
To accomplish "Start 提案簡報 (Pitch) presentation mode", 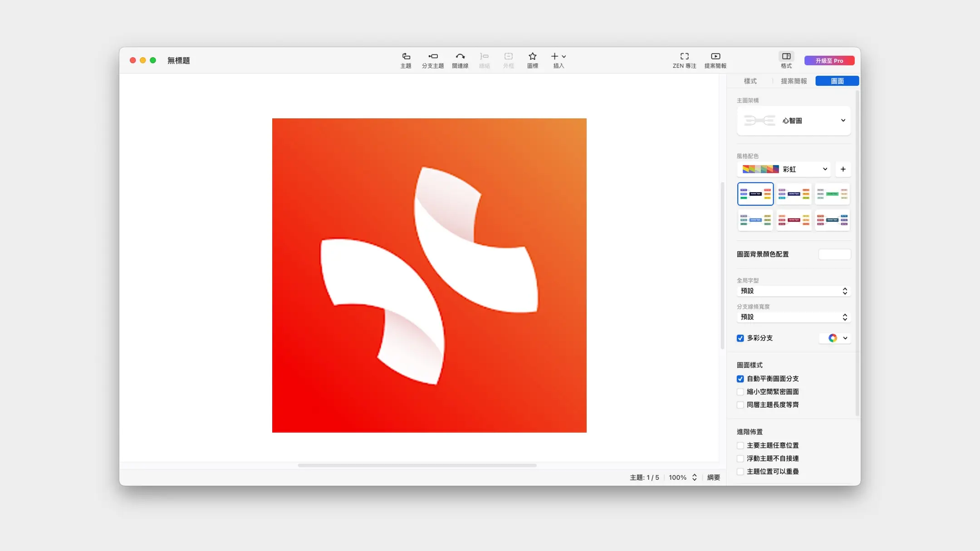I will [715, 60].
